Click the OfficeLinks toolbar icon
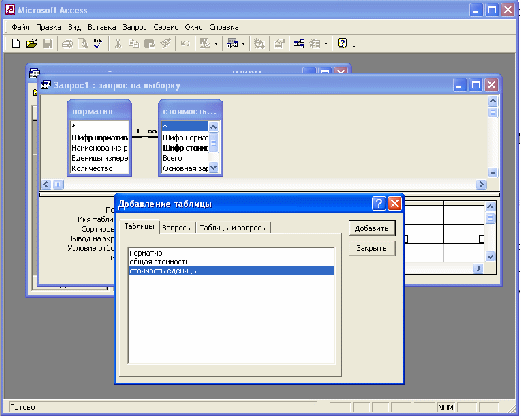 [x=204, y=43]
